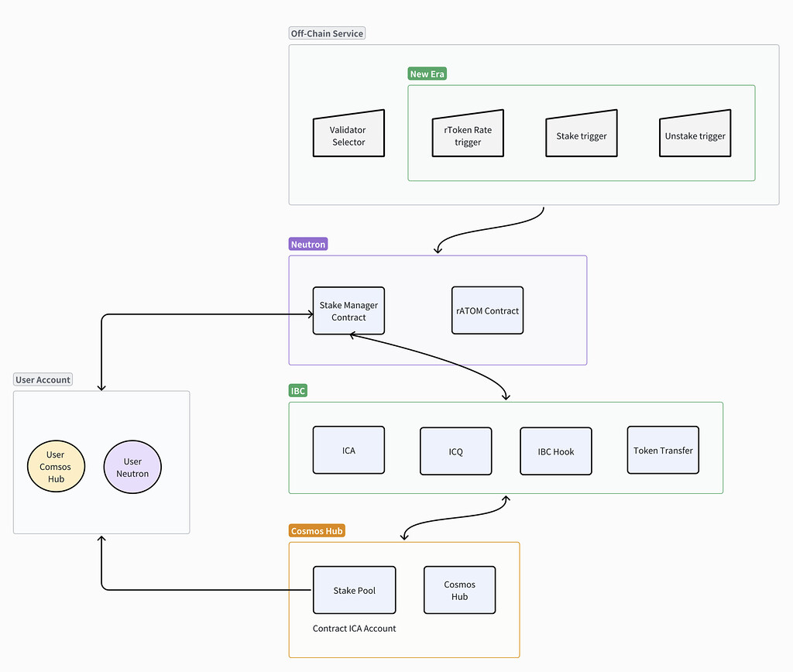Open the Stake Pool node

point(354,589)
